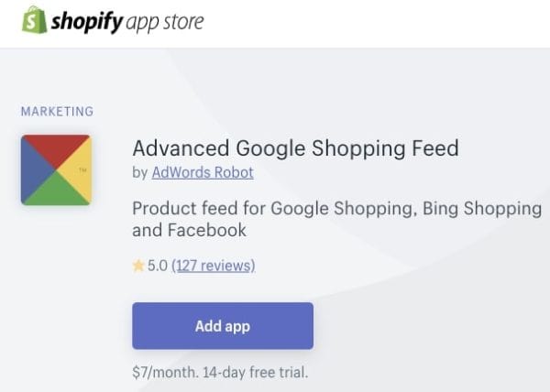Screen dimensions: 550x392
Task: Click the blue triangle of the app icon
Action: pos(35,170)
